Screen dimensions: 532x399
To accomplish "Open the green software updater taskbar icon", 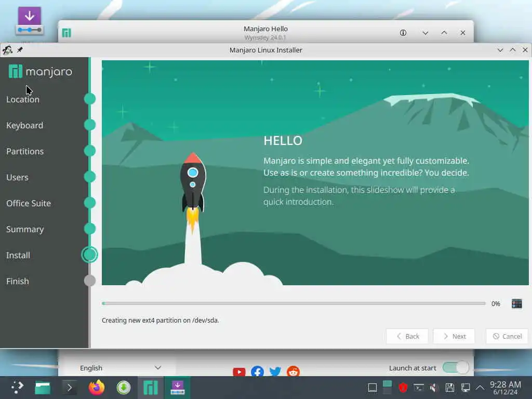I will pos(124,388).
